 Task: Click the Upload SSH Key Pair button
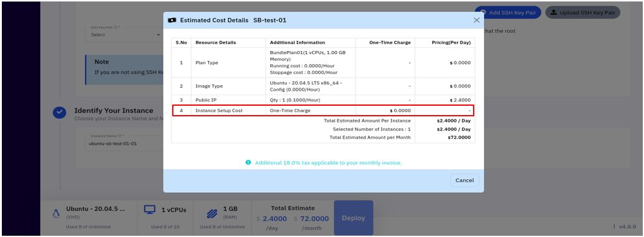click(x=582, y=12)
